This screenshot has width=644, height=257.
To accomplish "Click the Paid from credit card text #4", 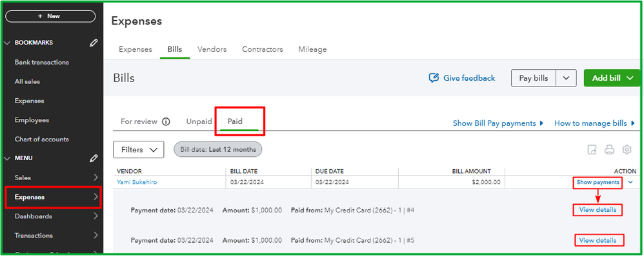I will [x=353, y=210].
